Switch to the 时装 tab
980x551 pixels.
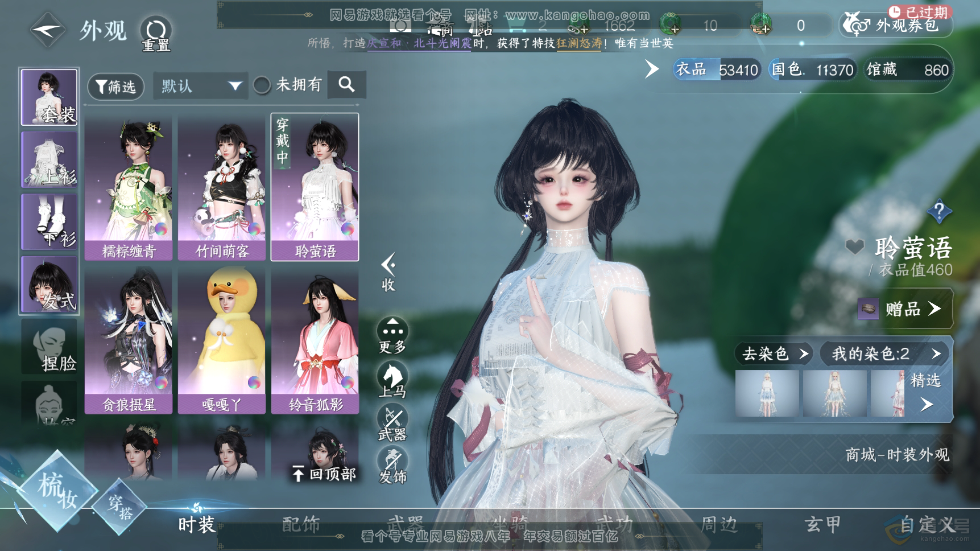coord(197,524)
